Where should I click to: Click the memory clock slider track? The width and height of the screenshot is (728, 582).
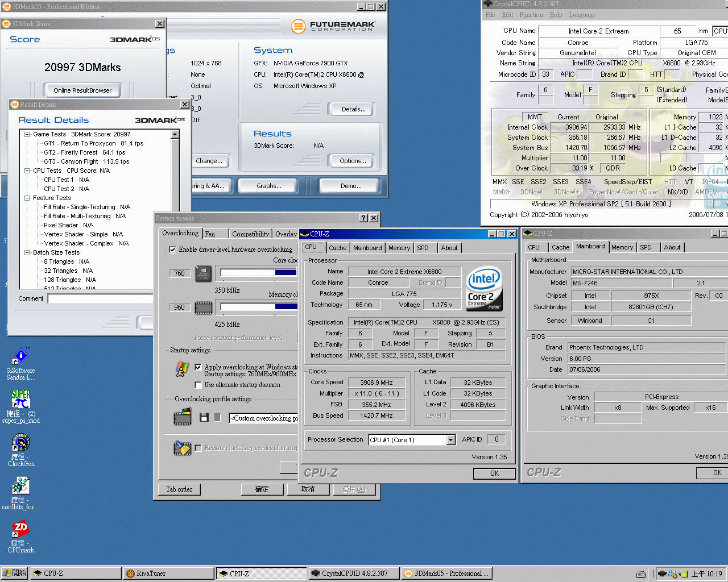pos(259,307)
